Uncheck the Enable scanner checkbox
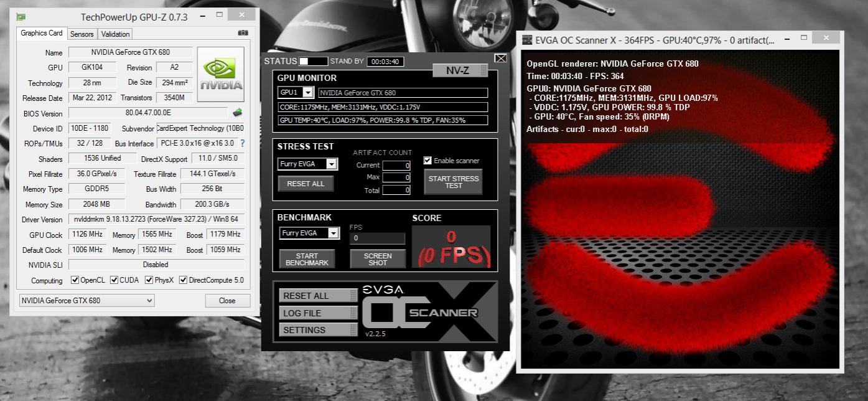The height and width of the screenshot is (401, 868). coord(427,161)
